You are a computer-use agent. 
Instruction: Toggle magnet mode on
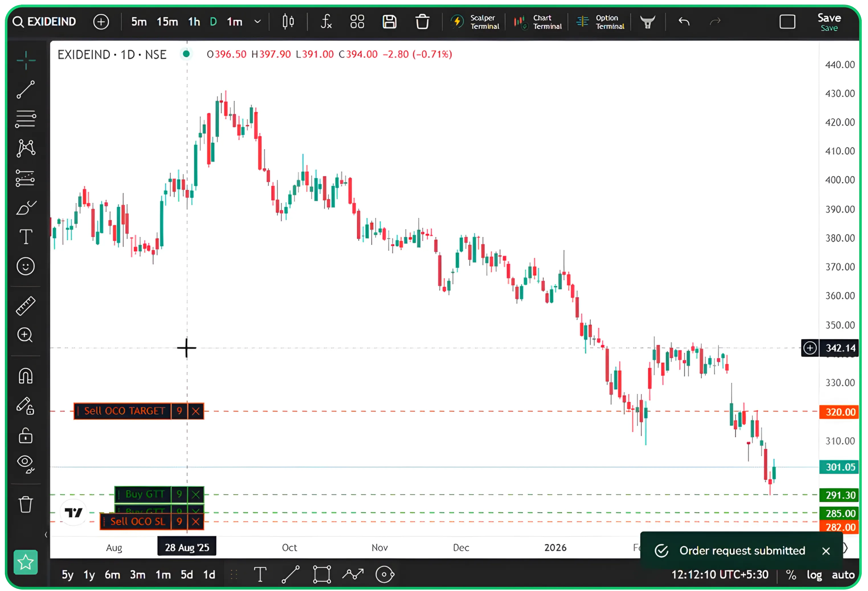click(x=25, y=376)
